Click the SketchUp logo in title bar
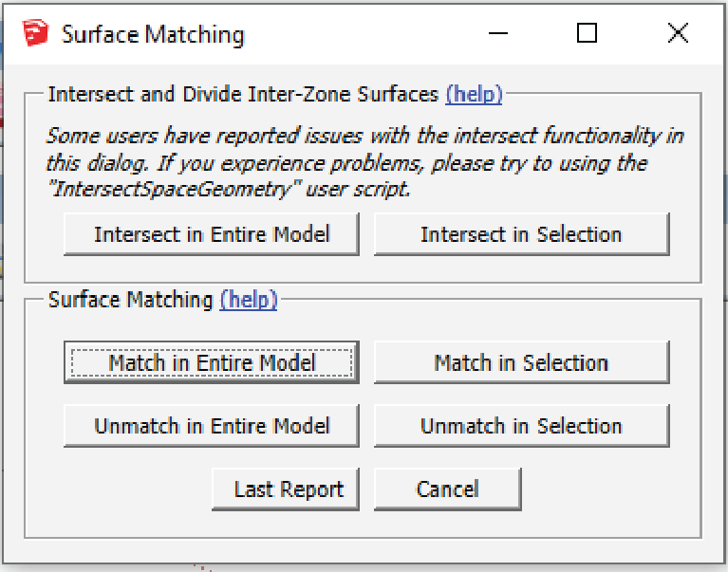The width and height of the screenshot is (728, 572). (35, 35)
